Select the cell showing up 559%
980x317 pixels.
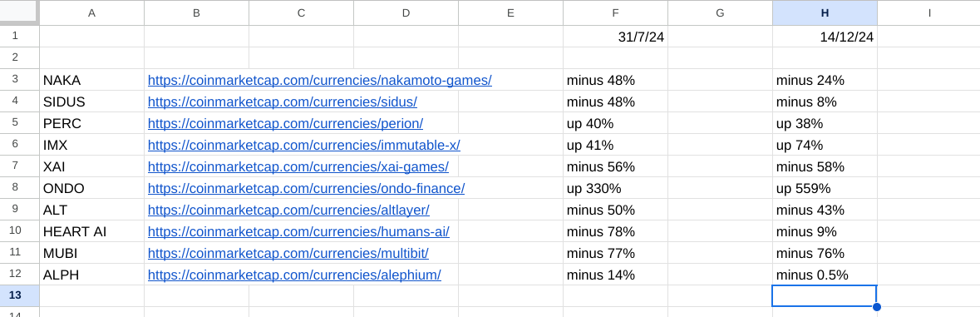(x=825, y=188)
